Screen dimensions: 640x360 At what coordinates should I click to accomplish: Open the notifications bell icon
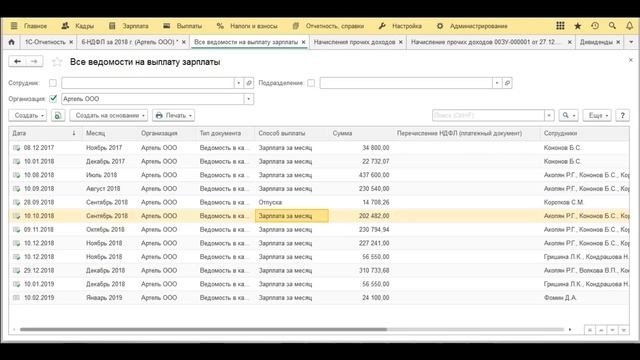point(629,26)
